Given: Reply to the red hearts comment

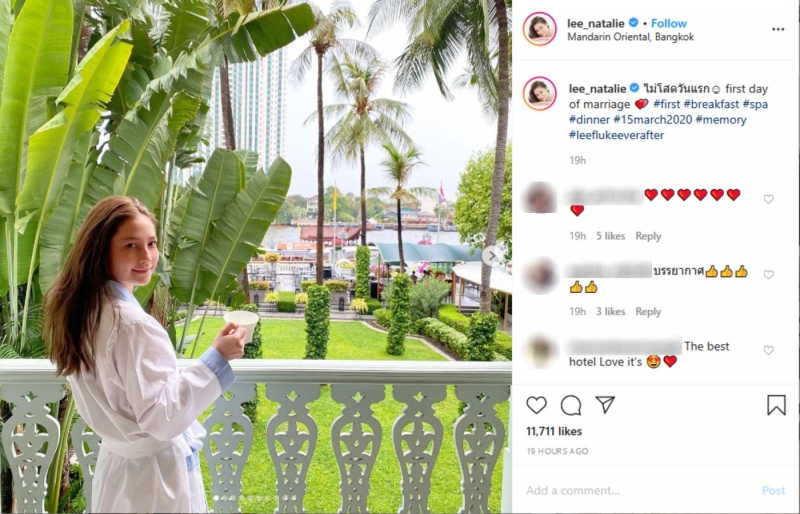Looking at the screenshot, I should [648, 236].
